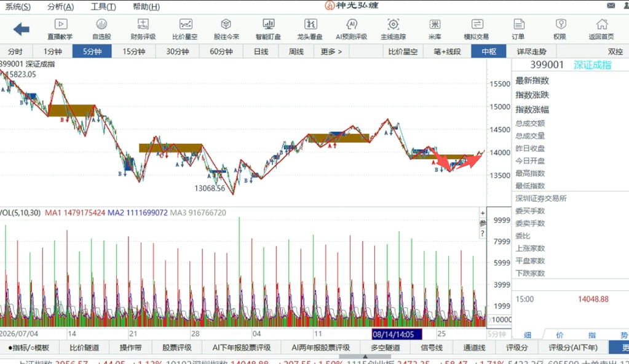Toggle 笔+线段 overlay
The image size is (629, 364).
point(447,52)
